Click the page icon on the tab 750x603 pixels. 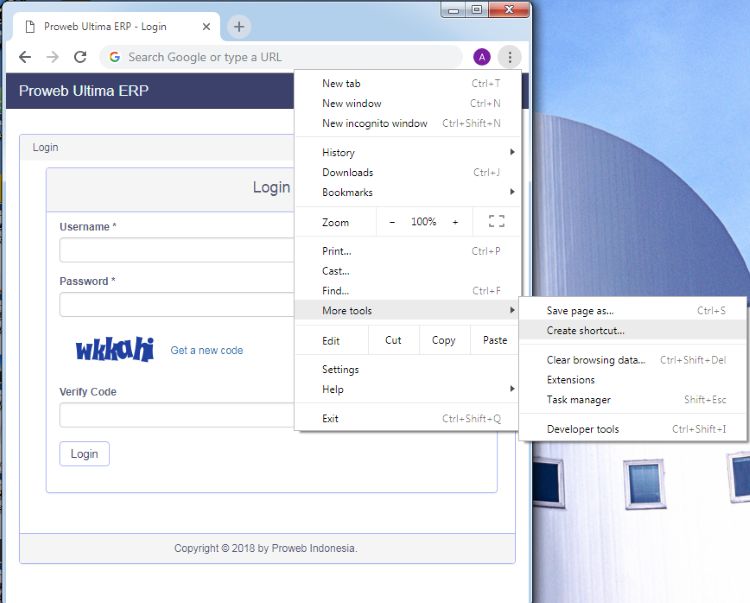coord(30,27)
